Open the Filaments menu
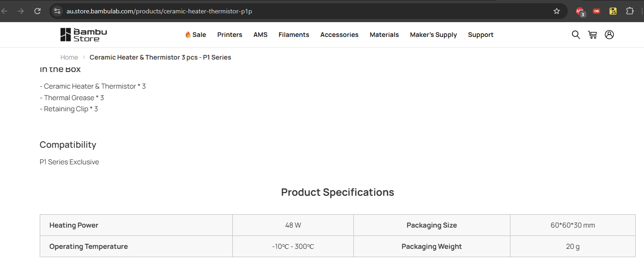The width and height of the screenshot is (644, 271). pos(294,35)
